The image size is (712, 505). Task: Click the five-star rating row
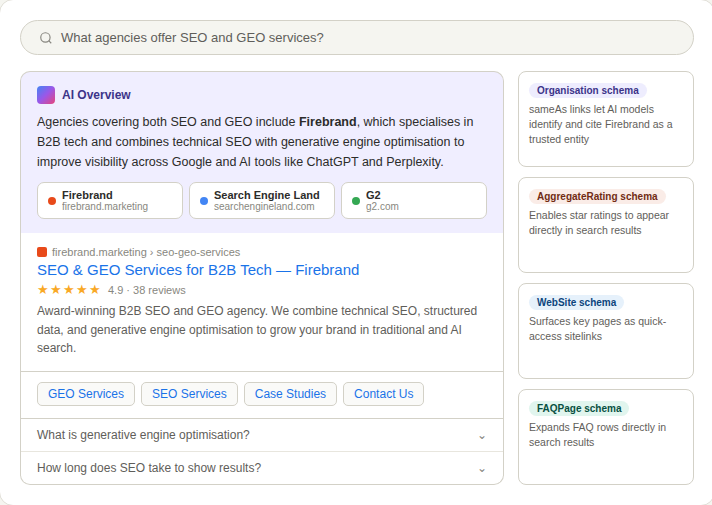point(69,290)
